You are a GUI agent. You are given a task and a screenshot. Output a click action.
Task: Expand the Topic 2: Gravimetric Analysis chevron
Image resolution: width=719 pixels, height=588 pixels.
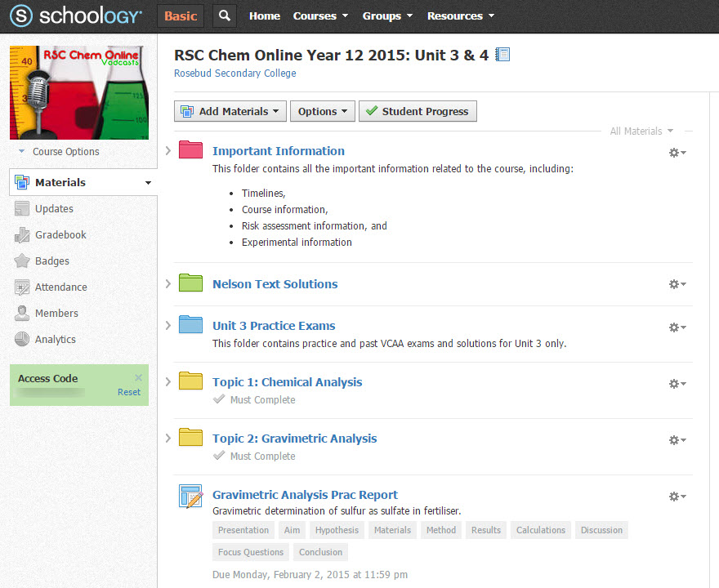click(x=167, y=438)
